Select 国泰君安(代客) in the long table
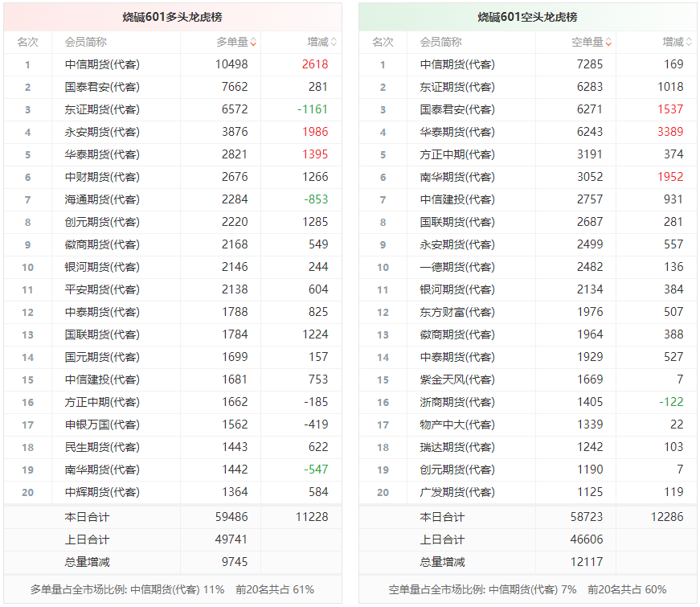 click(102, 87)
